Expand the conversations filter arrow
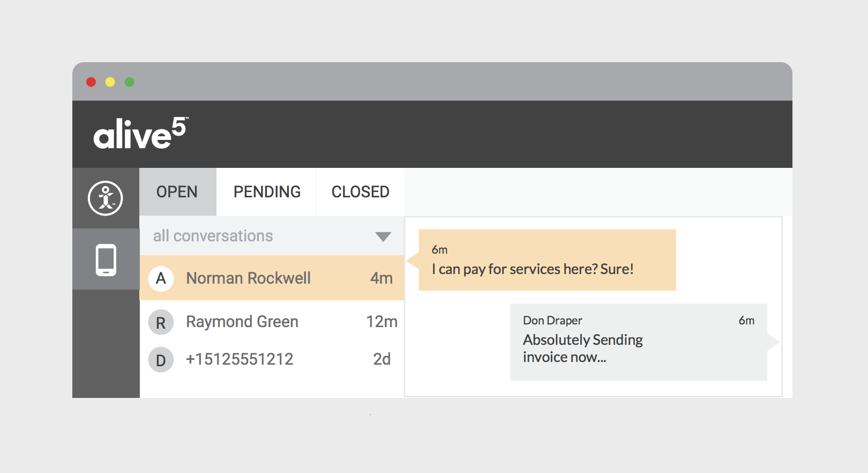 coord(383,236)
